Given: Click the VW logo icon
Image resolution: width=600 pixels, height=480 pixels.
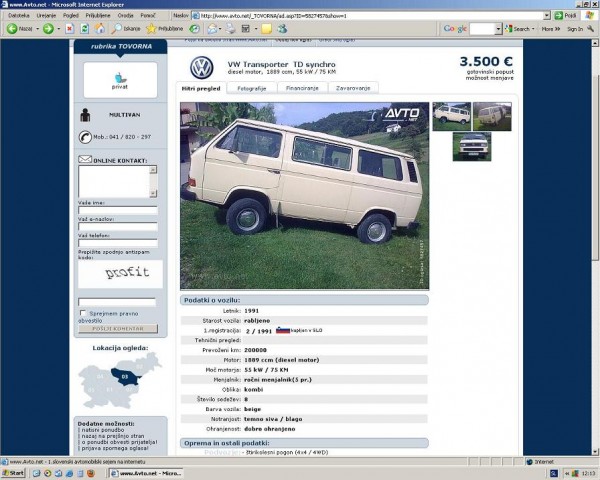Looking at the screenshot, I should click(x=202, y=67).
